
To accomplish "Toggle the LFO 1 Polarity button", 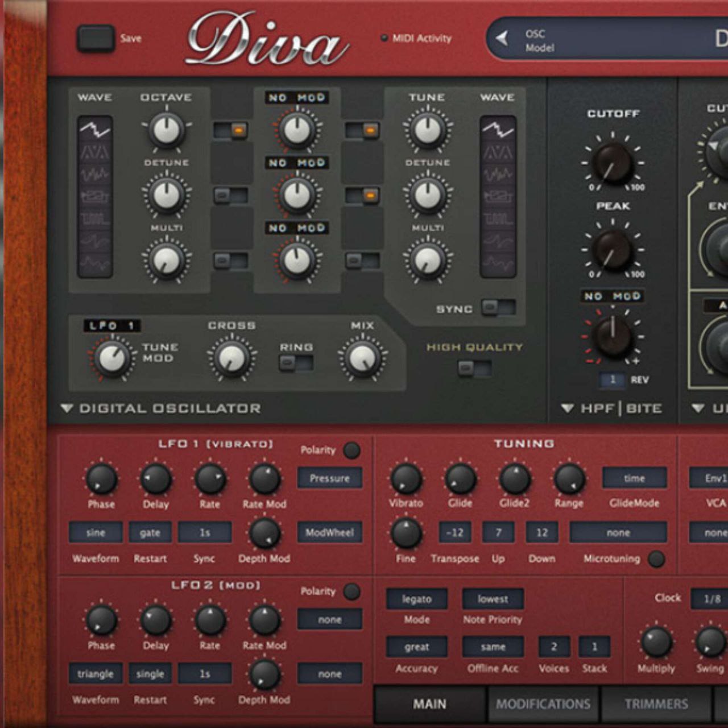I will (352, 450).
